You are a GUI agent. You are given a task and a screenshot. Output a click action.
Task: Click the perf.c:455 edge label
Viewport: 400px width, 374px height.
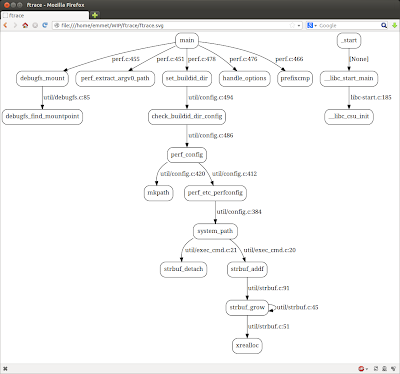126,59
